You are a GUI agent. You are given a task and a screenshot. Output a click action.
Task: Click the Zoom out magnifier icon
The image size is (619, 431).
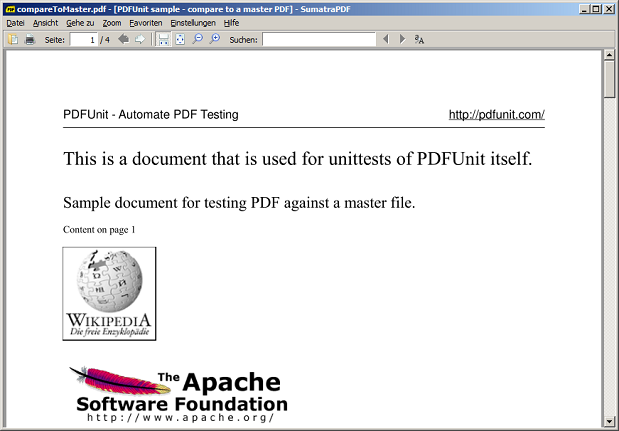[x=197, y=39]
